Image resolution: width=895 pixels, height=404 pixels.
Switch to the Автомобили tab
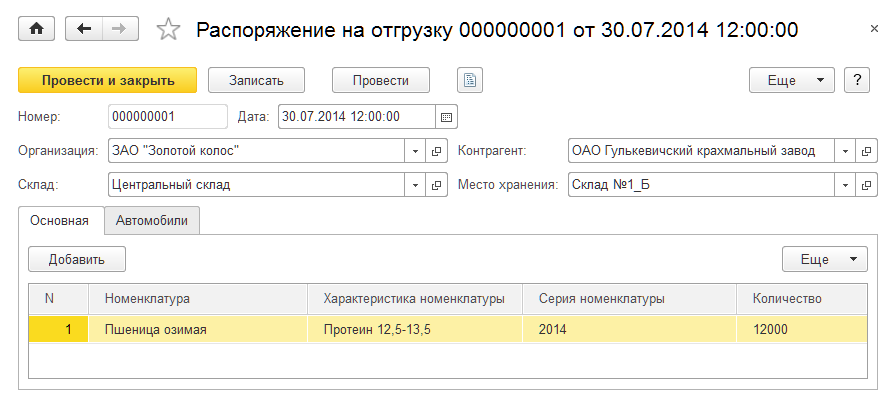tap(152, 220)
